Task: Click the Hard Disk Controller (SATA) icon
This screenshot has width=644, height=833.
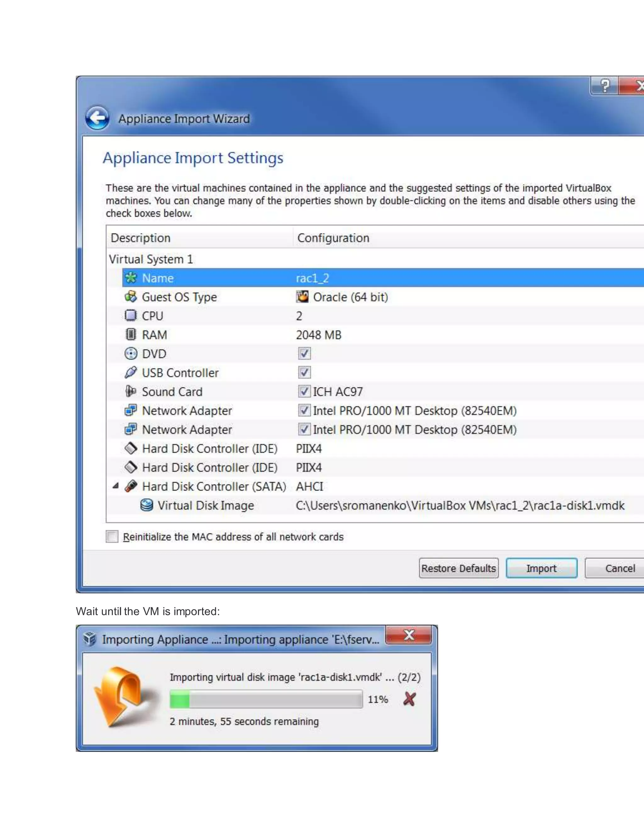Action: click(131, 486)
